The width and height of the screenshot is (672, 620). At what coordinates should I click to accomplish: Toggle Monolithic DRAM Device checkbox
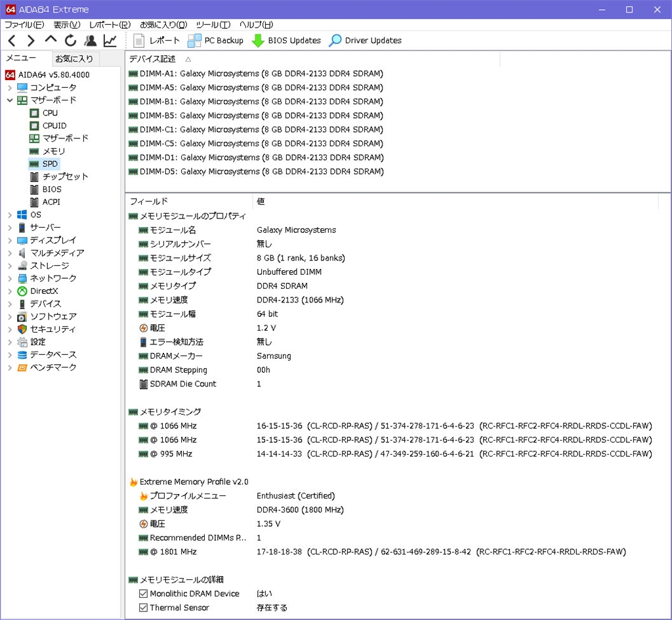click(144, 594)
